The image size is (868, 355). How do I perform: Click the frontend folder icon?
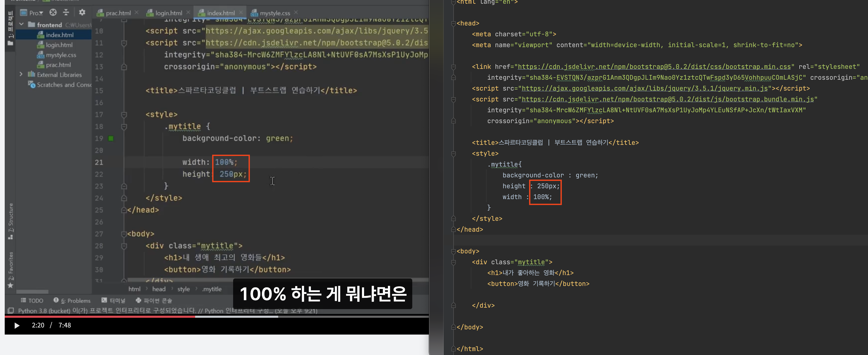(32, 24)
